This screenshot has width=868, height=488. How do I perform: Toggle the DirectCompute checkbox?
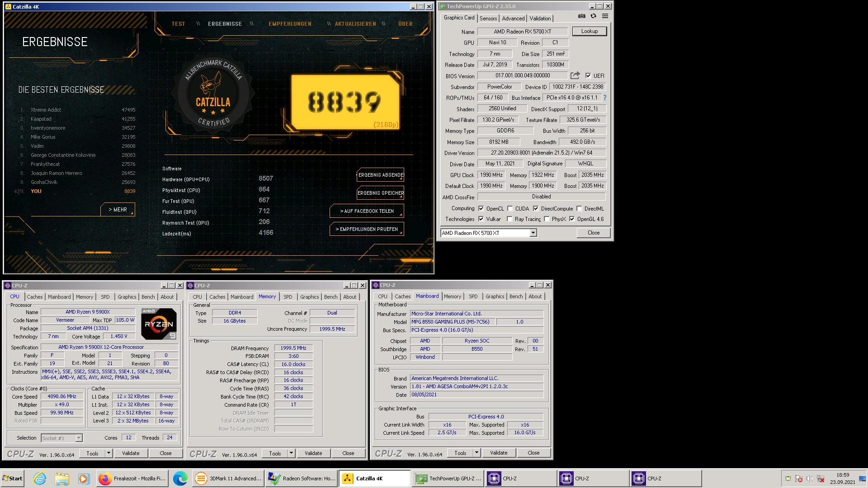[x=536, y=209]
